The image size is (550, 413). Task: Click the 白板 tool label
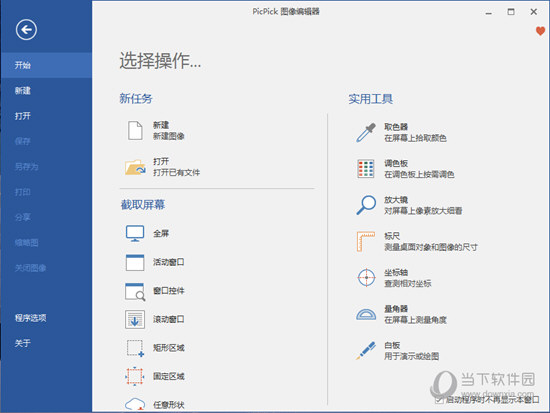(392, 345)
